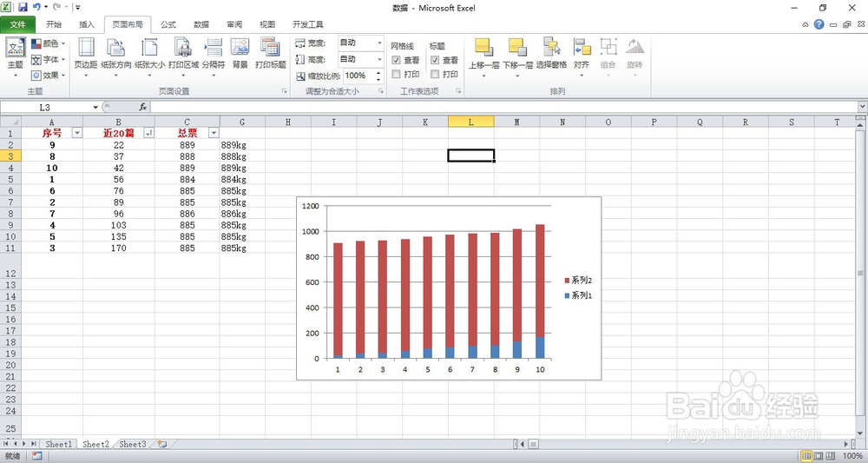The width and height of the screenshot is (868, 463).
Task: Minimize the ribbon with the caret icon
Action: pyautogui.click(x=806, y=25)
